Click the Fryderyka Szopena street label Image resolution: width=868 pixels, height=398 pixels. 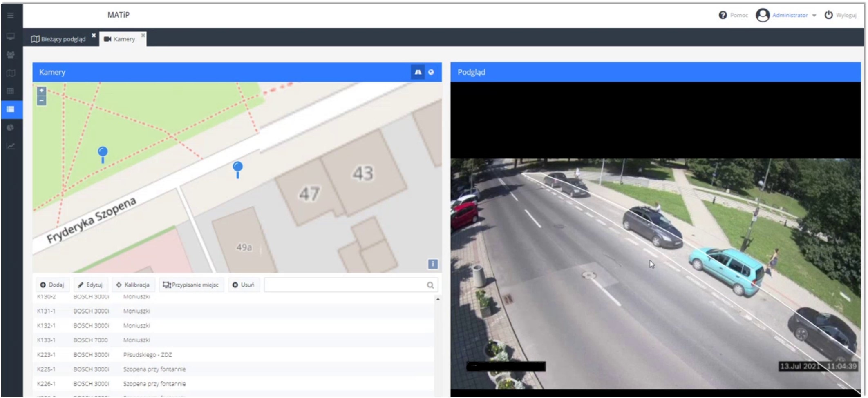[91, 220]
